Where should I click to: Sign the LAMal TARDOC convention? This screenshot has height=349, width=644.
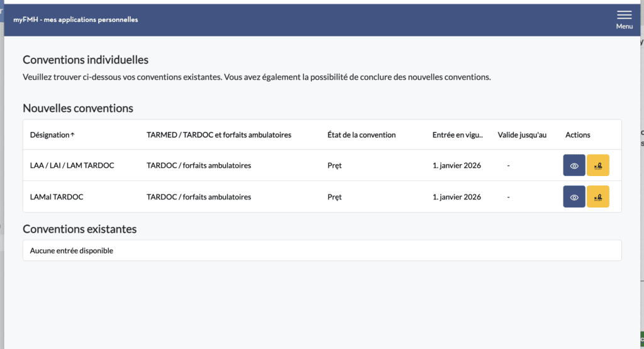pyautogui.click(x=598, y=197)
